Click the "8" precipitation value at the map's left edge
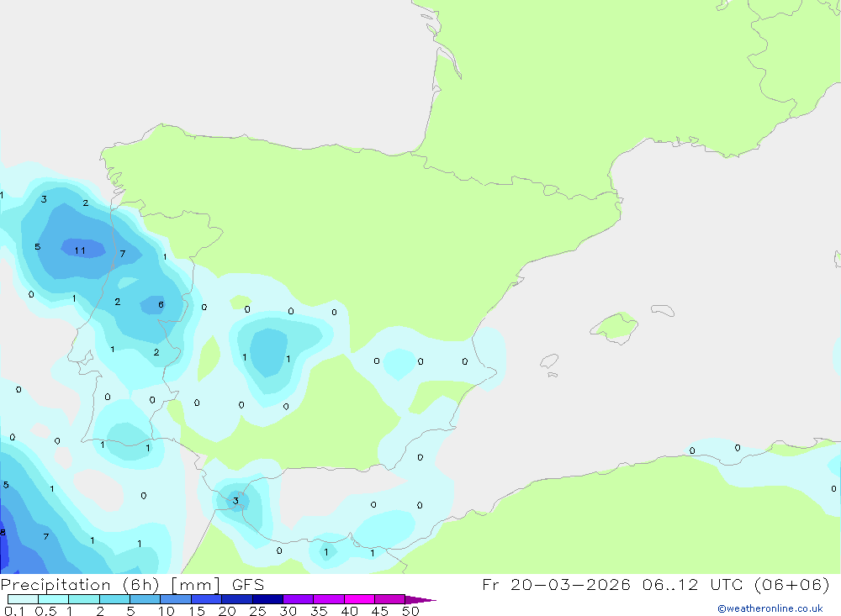This screenshot has height=616, width=841. click(x=3, y=532)
